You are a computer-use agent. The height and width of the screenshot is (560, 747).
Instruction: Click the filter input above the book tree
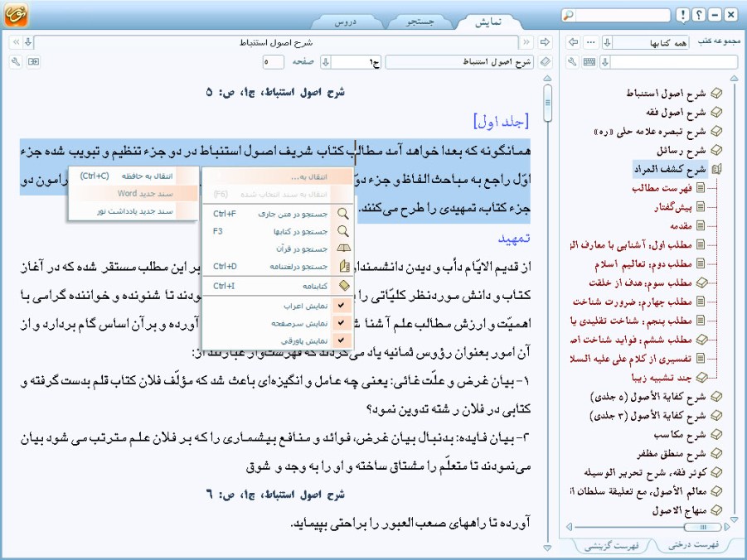pos(674,62)
